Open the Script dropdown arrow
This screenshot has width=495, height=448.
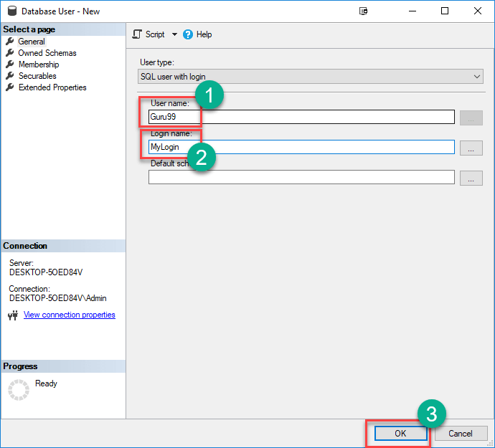tap(174, 34)
